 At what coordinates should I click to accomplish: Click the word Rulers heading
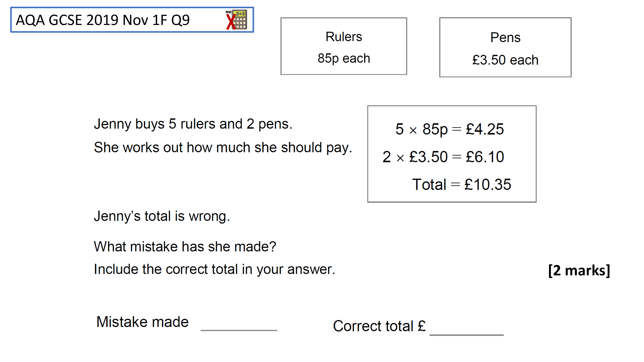pos(344,37)
